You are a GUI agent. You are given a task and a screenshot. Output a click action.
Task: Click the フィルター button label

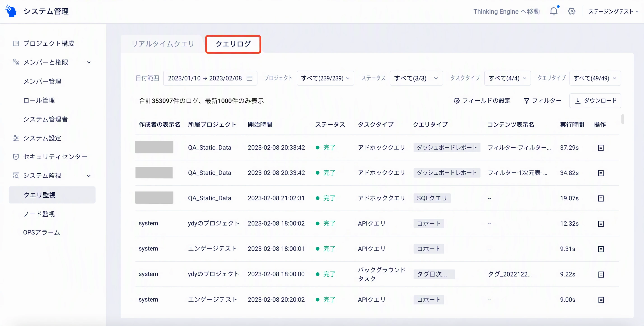546,101
